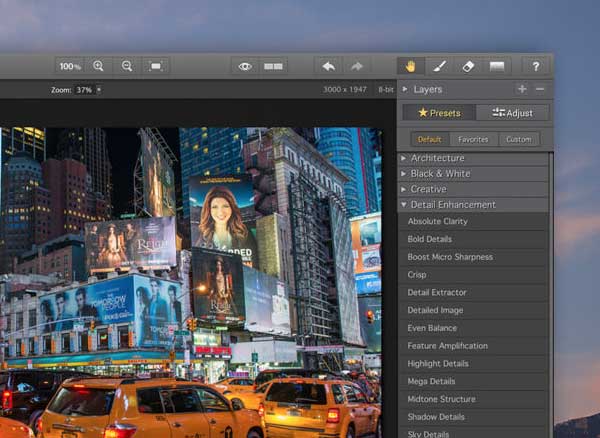This screenshot has width=600, height=438.
Task: Switch to the Presets tab
Action: pyautogui.click(x=439, y=113)
